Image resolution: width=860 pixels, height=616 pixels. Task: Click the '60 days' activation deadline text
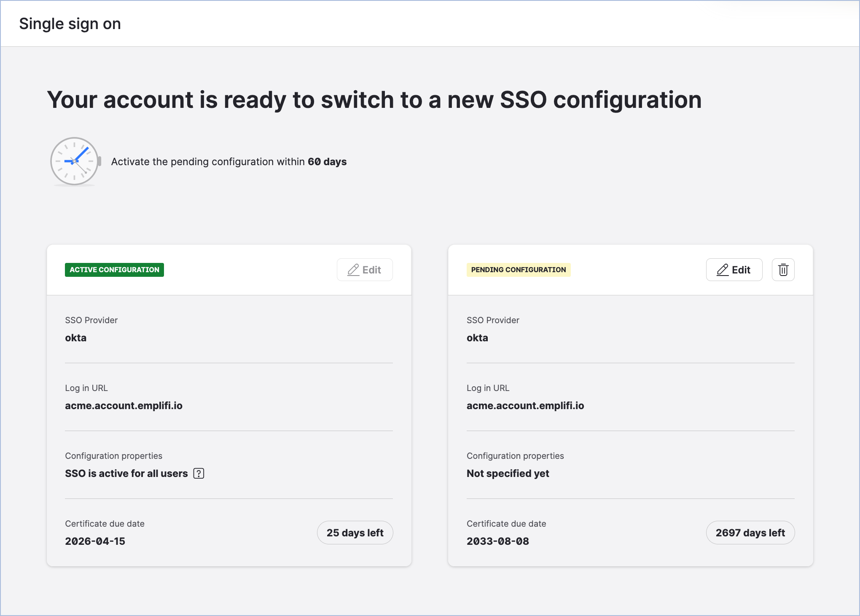point(327,162)
